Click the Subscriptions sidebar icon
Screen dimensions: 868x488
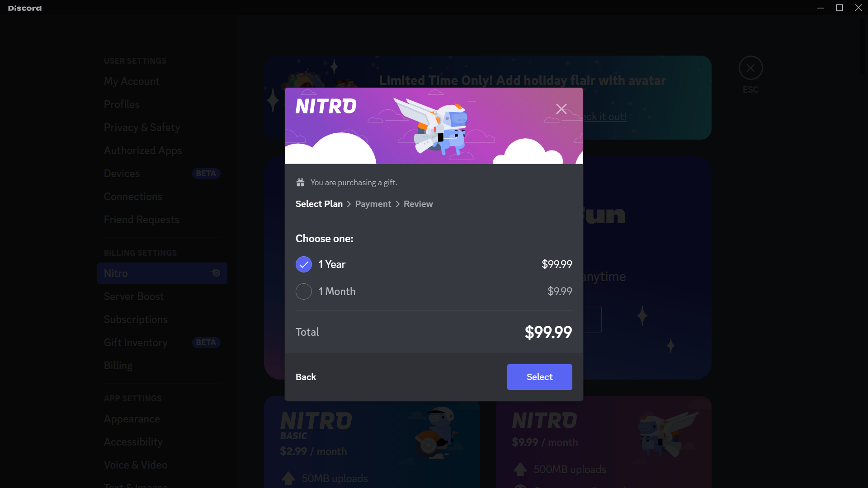click(x=136, y=319)
